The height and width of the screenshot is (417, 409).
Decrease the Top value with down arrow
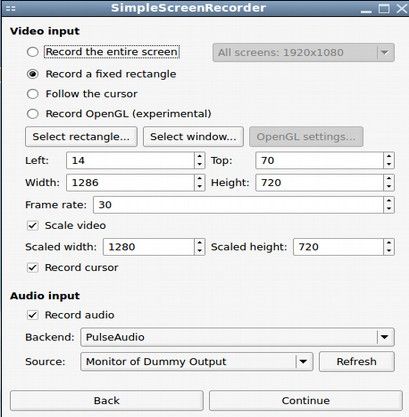[x=389, y=165]
